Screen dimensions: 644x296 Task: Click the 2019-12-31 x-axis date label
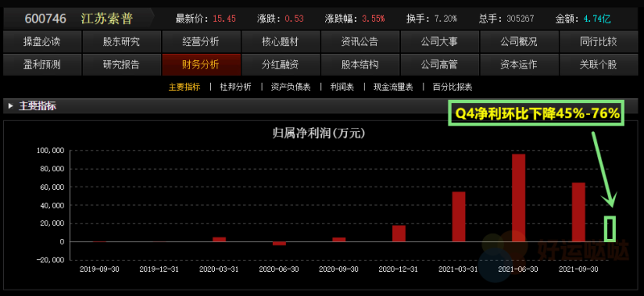point(159,269)
